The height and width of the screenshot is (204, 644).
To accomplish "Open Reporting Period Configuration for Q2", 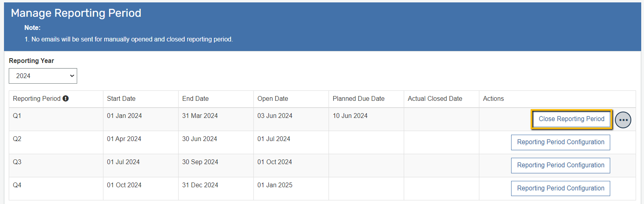I will click(560, 142).
